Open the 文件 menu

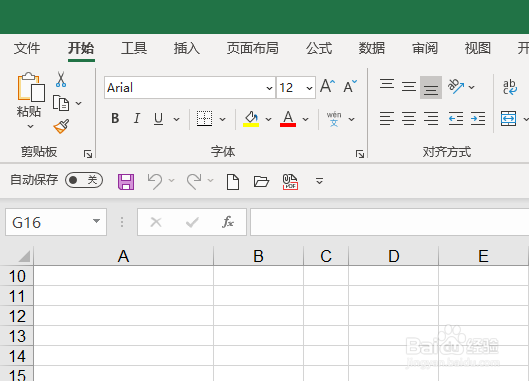(27, 48)
